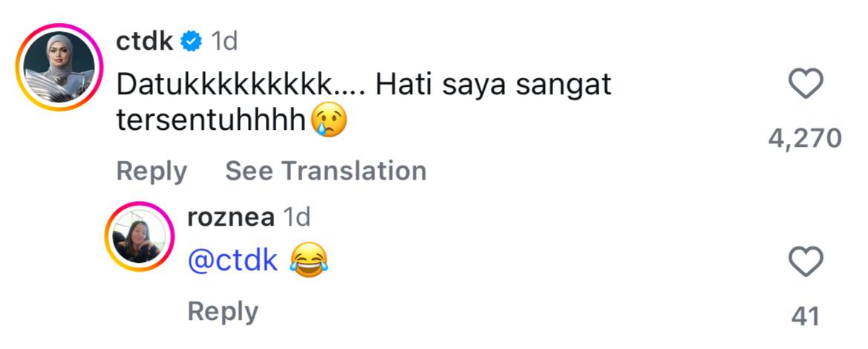Image resolution: width=868 pixels, height=349 pixels.
Task: Click the blue verified badge next to ctdk
Action: 192,42
